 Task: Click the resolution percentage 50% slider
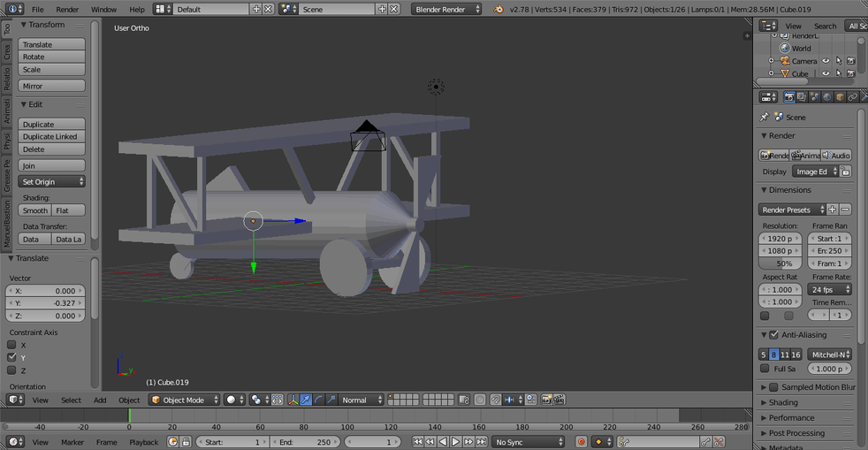780,263
